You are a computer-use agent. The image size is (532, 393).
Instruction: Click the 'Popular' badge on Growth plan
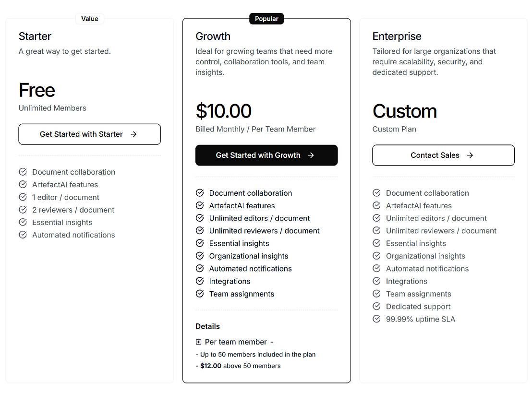click(266, 19)
